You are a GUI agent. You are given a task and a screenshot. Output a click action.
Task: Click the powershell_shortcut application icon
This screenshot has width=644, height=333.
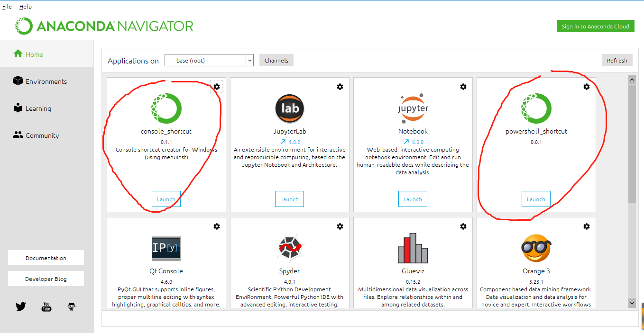point(536,108)
